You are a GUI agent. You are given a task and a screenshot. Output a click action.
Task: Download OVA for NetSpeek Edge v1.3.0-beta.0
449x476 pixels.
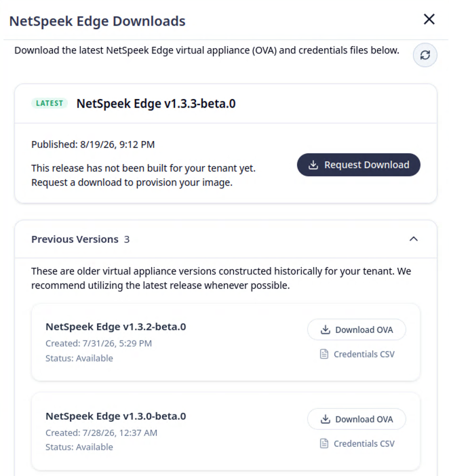356,419
